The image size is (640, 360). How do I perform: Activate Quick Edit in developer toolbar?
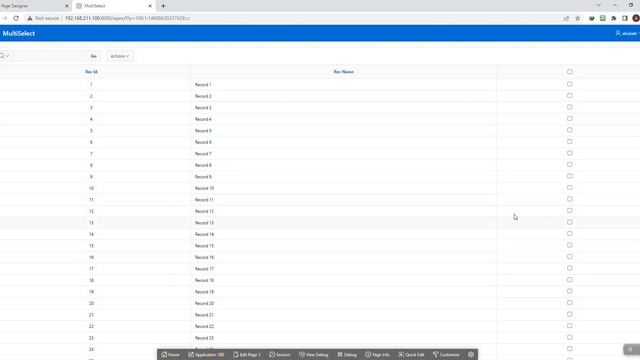[x=411, y=354]
